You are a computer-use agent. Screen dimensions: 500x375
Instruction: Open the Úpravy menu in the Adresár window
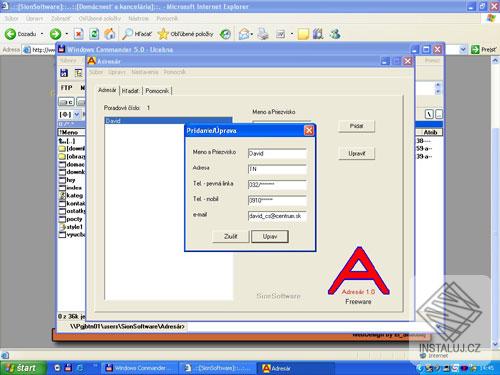point(117,72)
